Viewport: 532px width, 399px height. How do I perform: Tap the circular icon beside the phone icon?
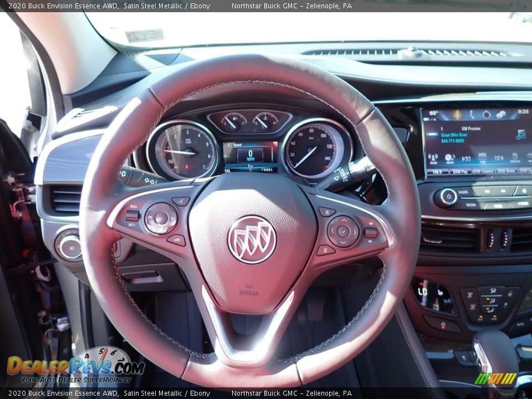[x=486, y=115]
